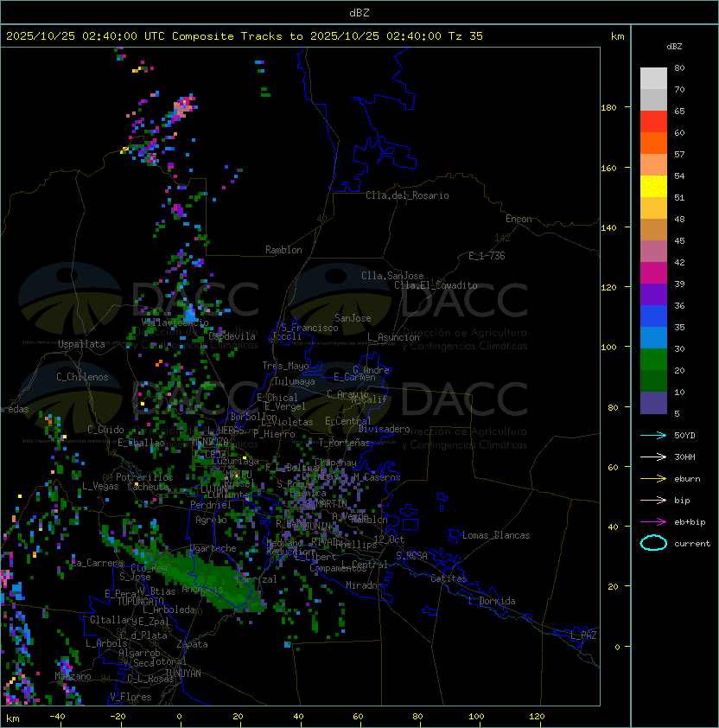Click the 'Tres_Mayo' map label
The width and height of the screenshot is (719, 728).
pyautogui.click(x=285, y=366)
